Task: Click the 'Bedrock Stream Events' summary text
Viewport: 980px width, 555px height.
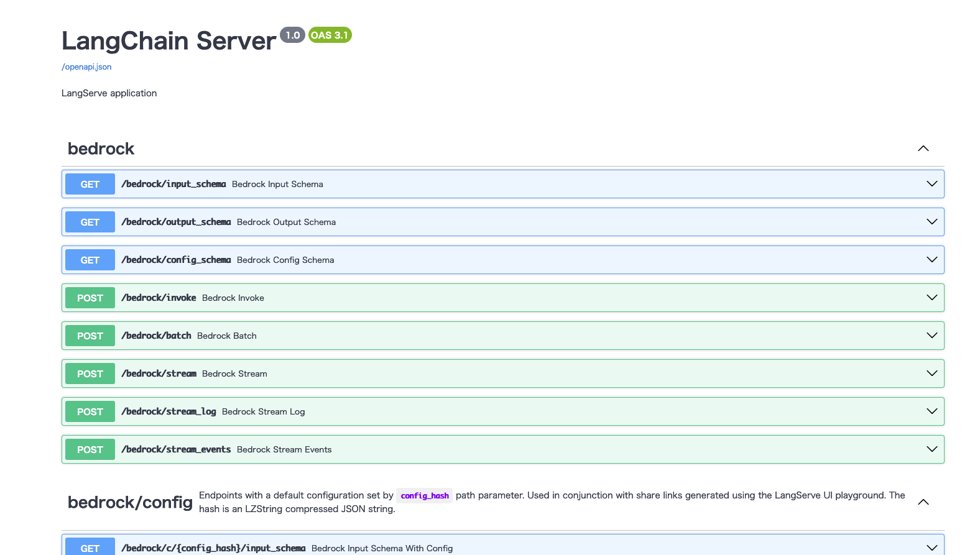Action: (x=284, y=449)
